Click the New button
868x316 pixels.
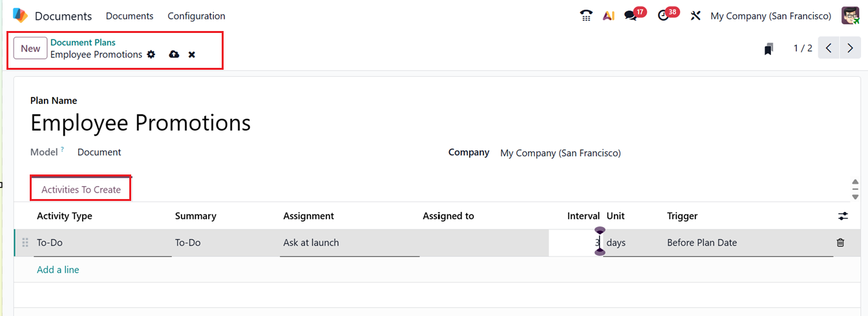[30, 48]
